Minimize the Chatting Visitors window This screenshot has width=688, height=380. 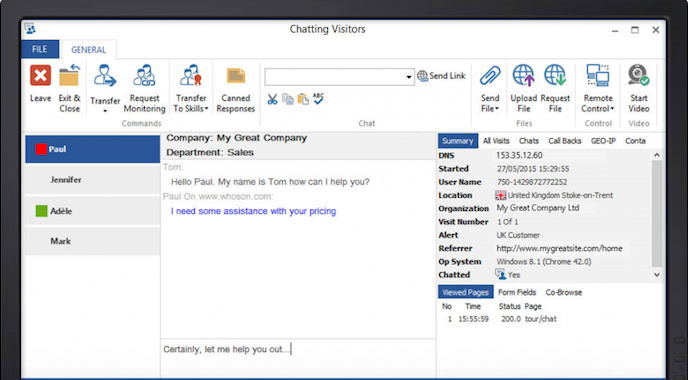point(615,30)
